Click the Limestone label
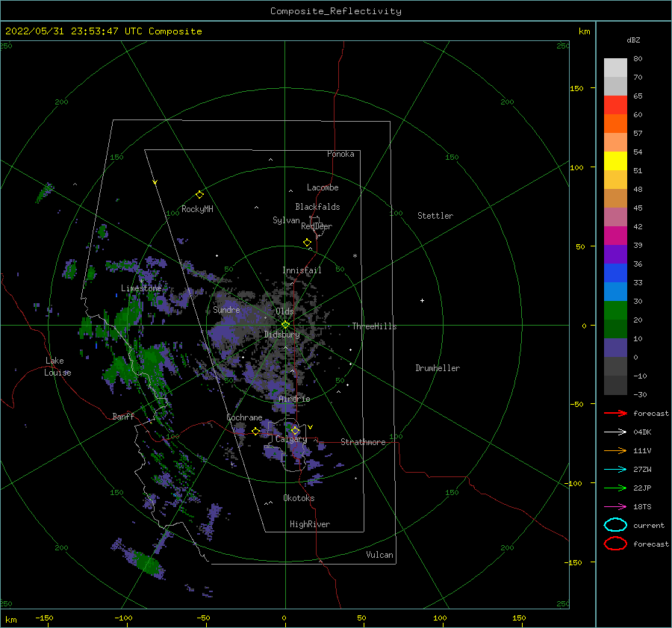 point(141,288)
